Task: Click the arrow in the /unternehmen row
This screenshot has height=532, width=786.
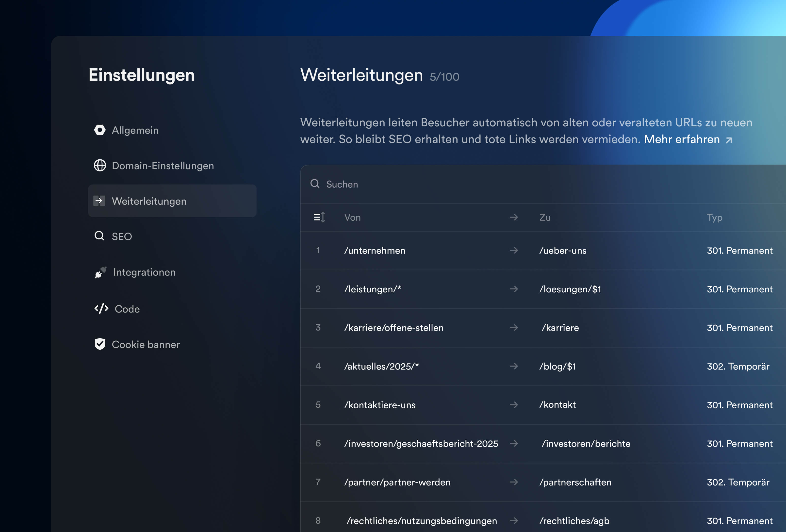Action: [x=514, y=250]
